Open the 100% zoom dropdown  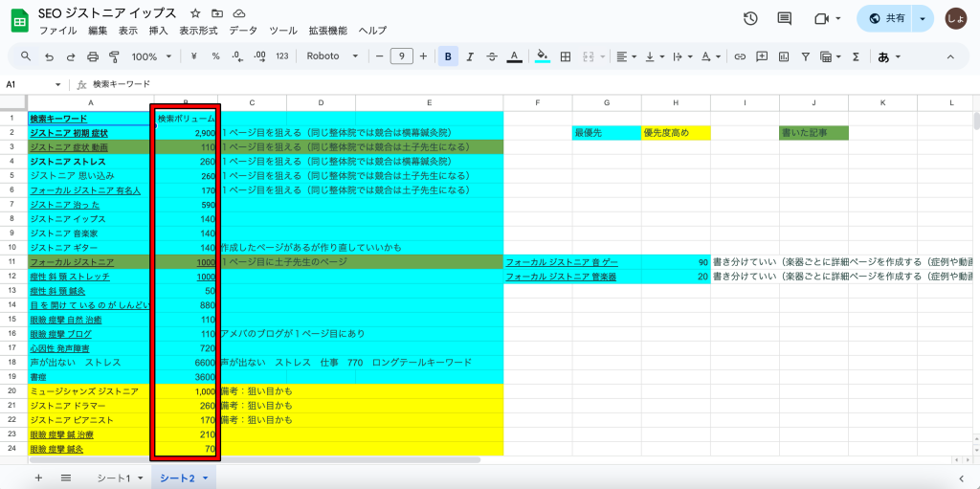tap(150, 56)
